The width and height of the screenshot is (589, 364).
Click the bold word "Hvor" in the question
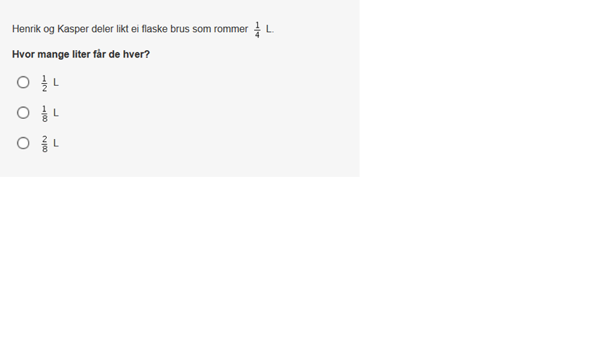point(23,55)
